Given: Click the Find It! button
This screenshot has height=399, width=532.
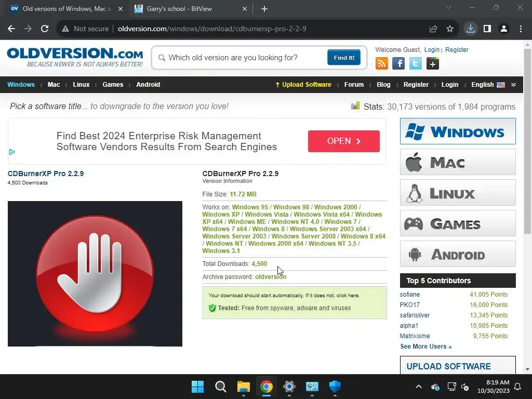Looking at the screenshot, I should coord(344,57).
